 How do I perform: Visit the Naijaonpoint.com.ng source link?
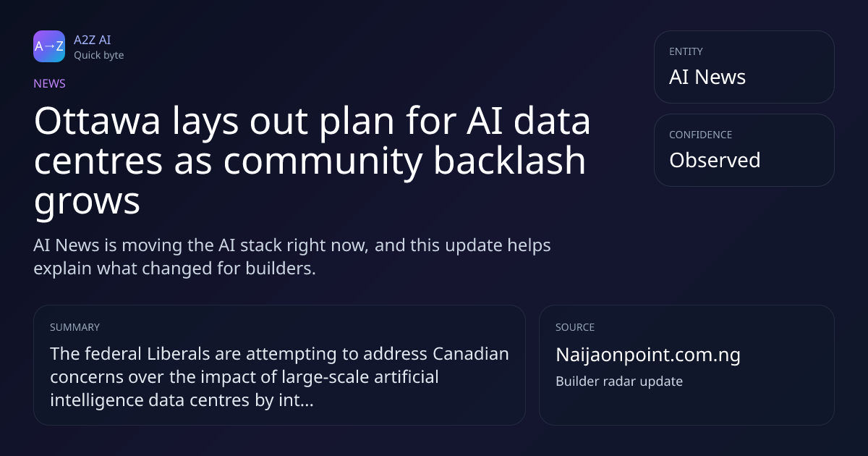pyautogui.click(x=648, y=355)
